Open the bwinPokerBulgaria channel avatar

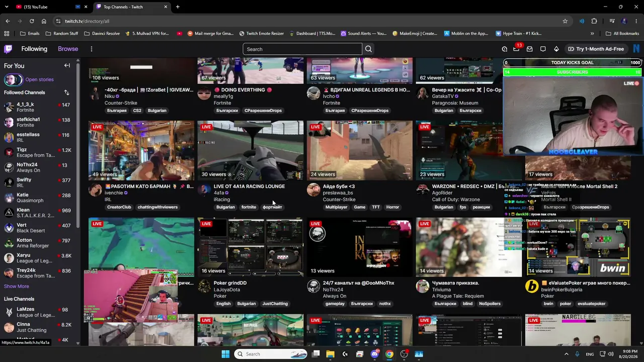[x=532, y=287]
